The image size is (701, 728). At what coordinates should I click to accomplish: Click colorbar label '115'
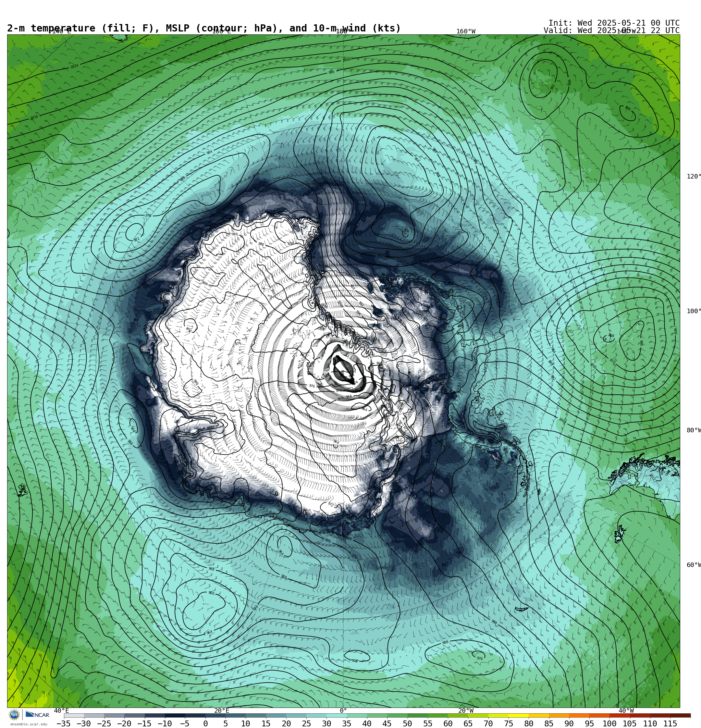[x=670, y=723]
